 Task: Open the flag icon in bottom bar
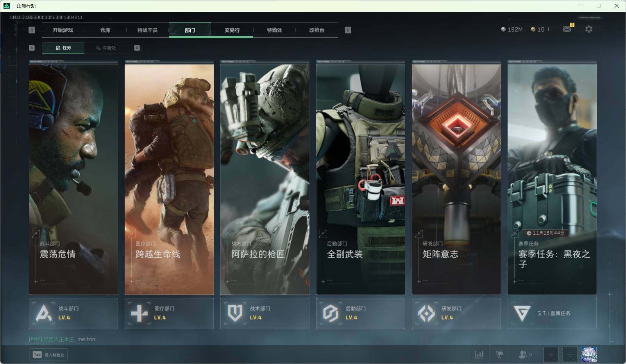[499, 354]
